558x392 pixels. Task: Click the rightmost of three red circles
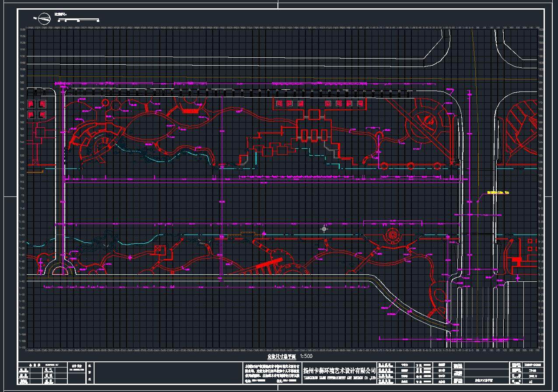pyautogui.click(x=437, y=166)
